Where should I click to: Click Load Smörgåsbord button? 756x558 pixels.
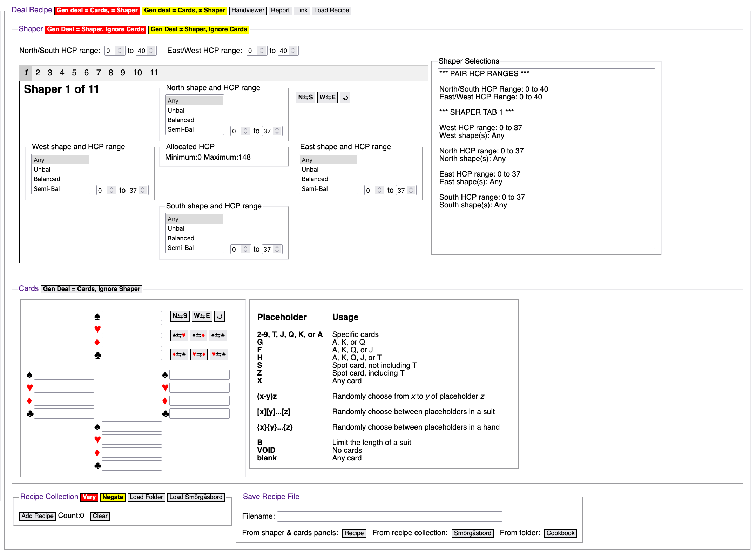click(x=196, y=497)
